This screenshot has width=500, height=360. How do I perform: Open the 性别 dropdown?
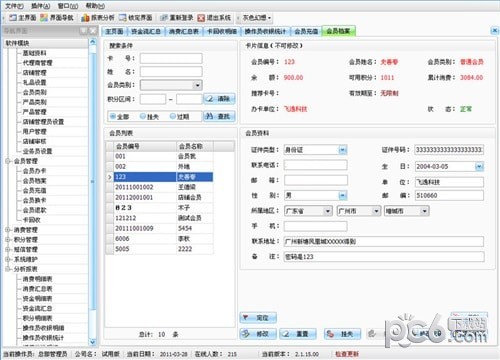pos(343,196)
